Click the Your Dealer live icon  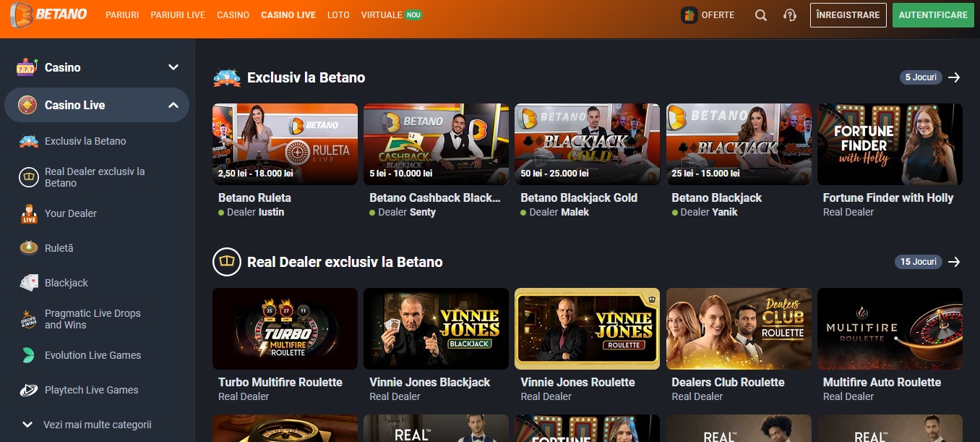pyautogui.click(x=29, y=213)
